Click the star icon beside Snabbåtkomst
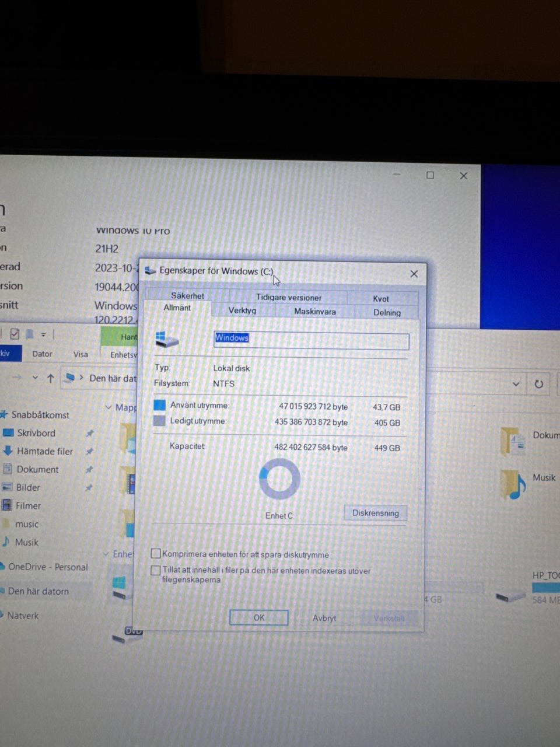This screenshot has height=747, width=560. 5,414
